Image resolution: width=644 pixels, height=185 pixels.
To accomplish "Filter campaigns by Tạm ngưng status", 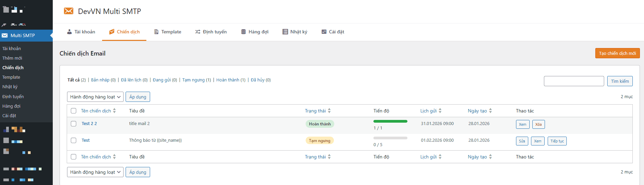I will coord(193,80).
